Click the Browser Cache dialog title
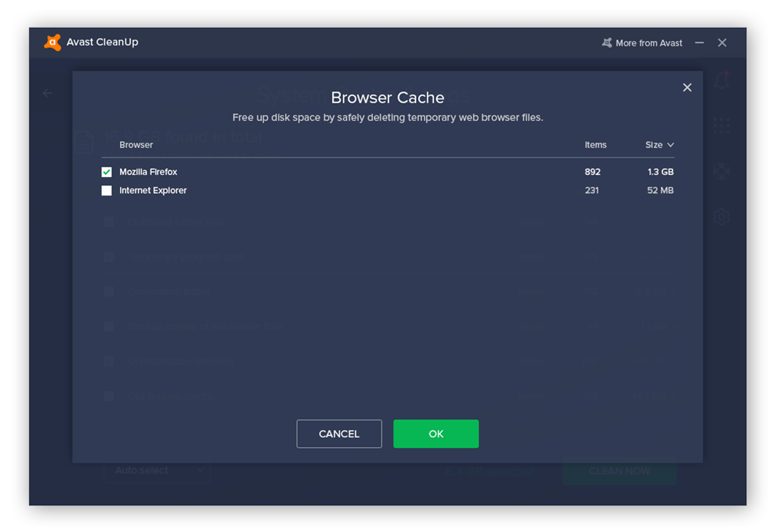The height and width of the screenshot is (532, 778). point(388,98)
